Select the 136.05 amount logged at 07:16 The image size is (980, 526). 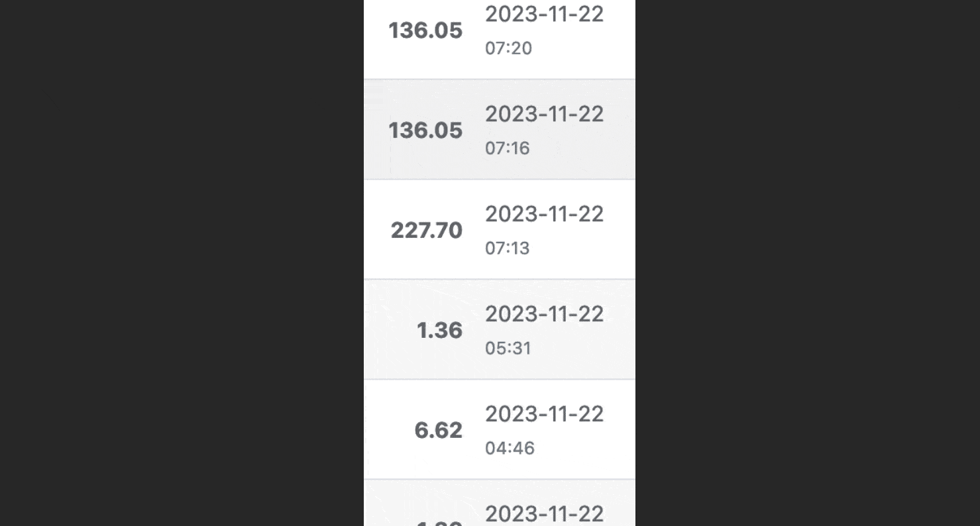tap(425, 131)
